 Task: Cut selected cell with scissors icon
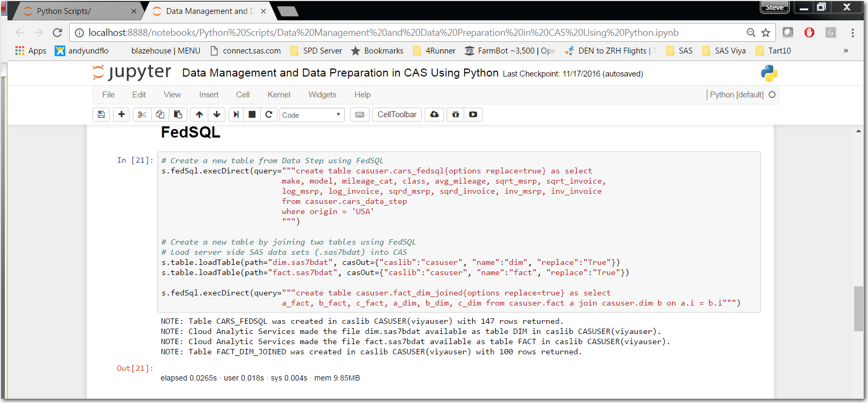tap(142, 115)
